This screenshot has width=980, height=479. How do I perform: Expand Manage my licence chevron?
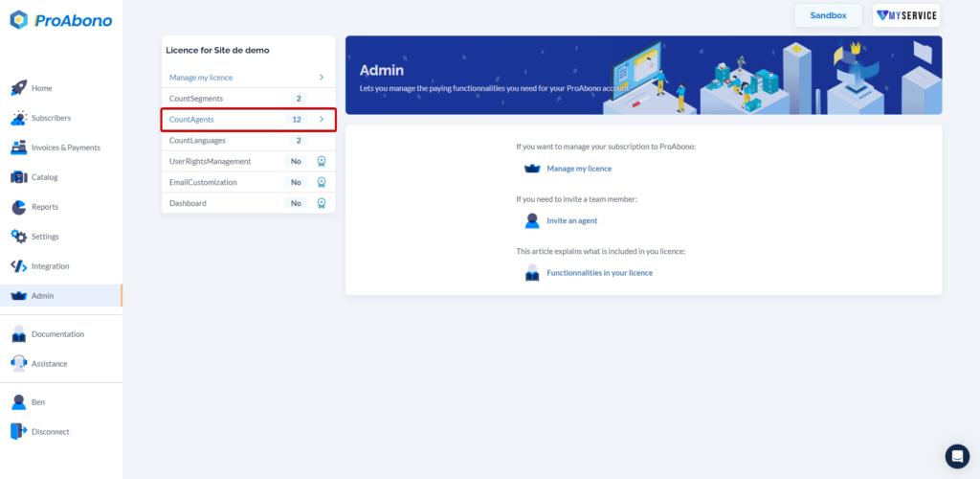point(322,78)
